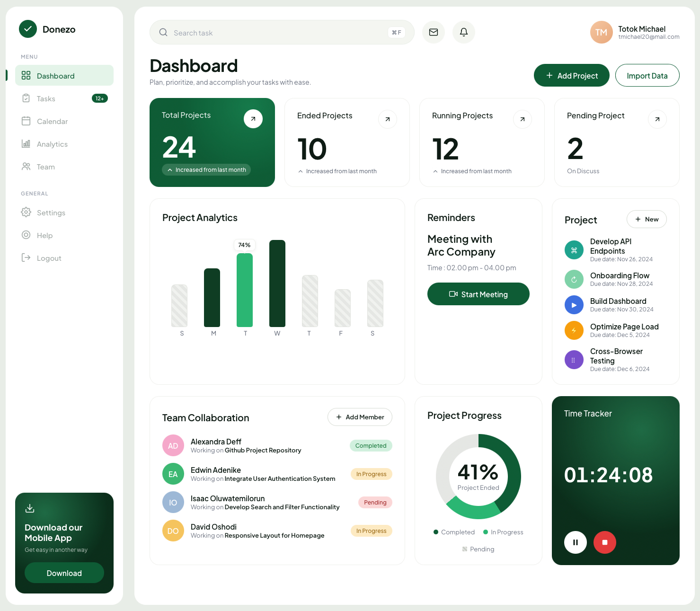This screenshot has height=611, width=700.
Task: Click David Oshodi's In Progress badge
Action: click(372, 531)
